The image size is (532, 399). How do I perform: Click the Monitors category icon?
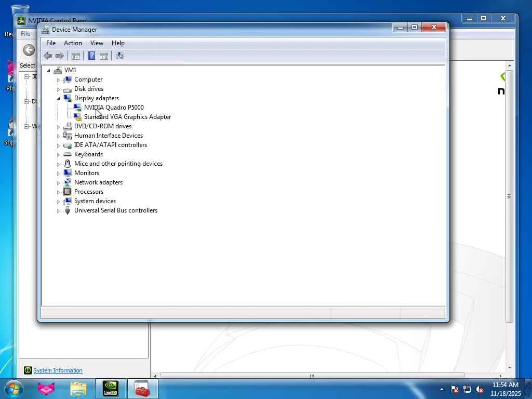tap(68, 173)
